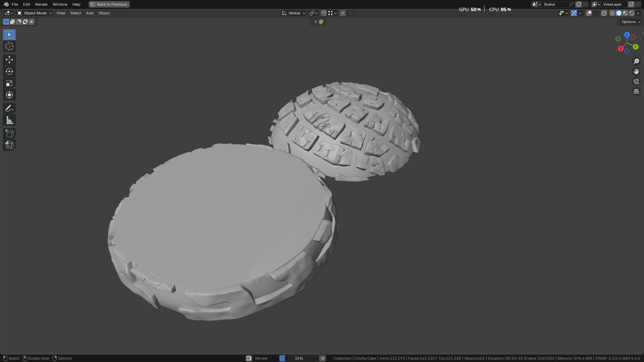Viewport: 644px width, 362px height.
Task: Click the ViewLayer name field
Action: pyautogui.click(x=614, y=4)
